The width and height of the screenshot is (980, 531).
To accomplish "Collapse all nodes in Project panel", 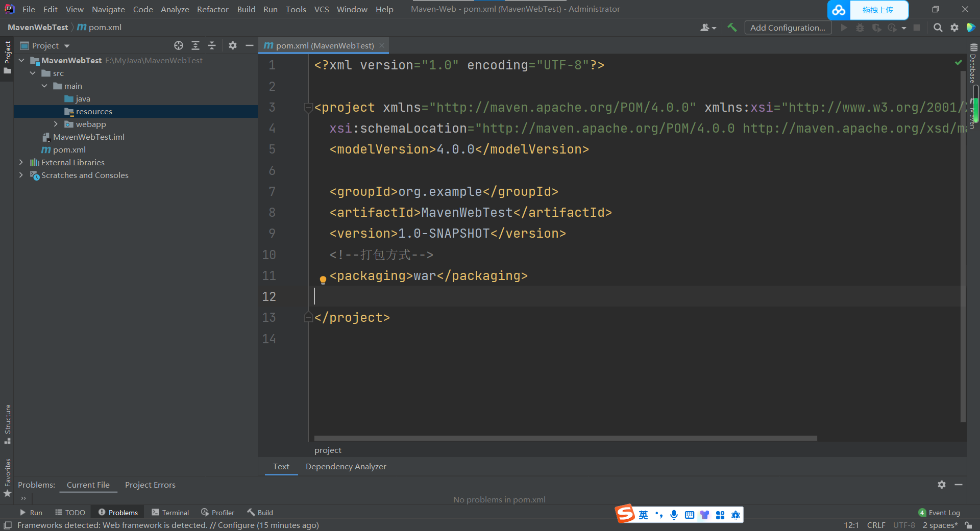I will click(x=212, y=45).
